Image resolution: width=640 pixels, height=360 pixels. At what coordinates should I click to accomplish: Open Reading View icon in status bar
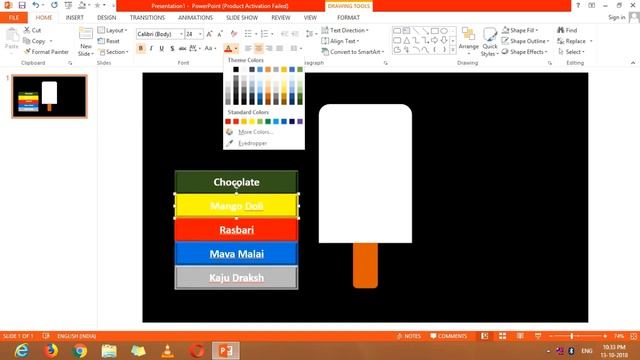520,336
